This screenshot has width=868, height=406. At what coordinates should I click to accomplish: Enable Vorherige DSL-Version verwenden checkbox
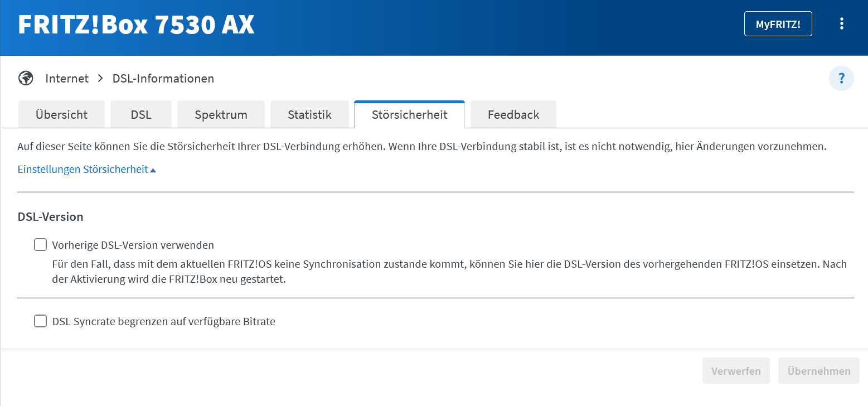pos(40,244)
